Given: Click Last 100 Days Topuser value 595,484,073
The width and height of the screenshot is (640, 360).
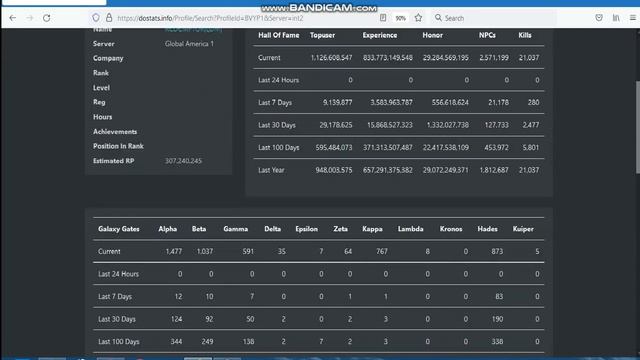Looking at the screenshot, I should click(x=333, y=147).
